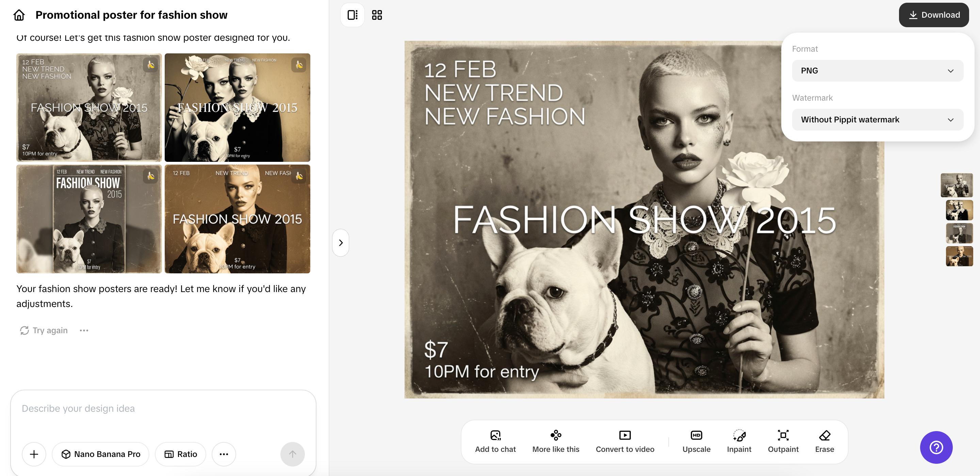The height and width of the screenshot is (476, 980).
Task: Toggle the single-image preview mode
Action: click(x=352, y=14)
